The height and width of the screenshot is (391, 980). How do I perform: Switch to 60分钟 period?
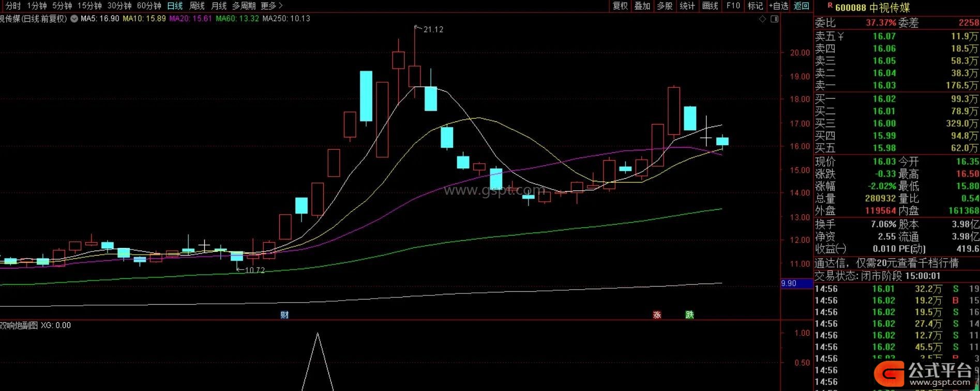coord(149,6)
